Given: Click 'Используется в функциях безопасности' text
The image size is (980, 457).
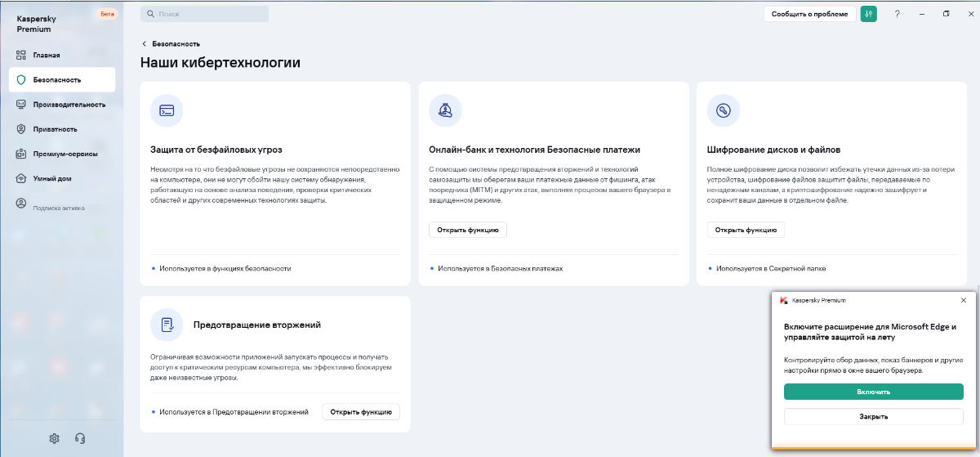Looking at the screenshot, I should click(x=225, y=268).
